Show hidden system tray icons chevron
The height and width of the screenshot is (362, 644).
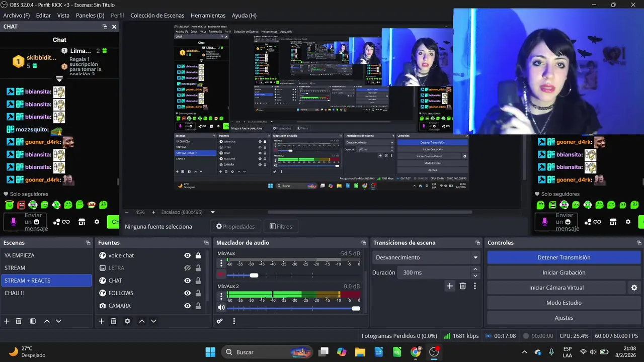[x=524, y=352]
